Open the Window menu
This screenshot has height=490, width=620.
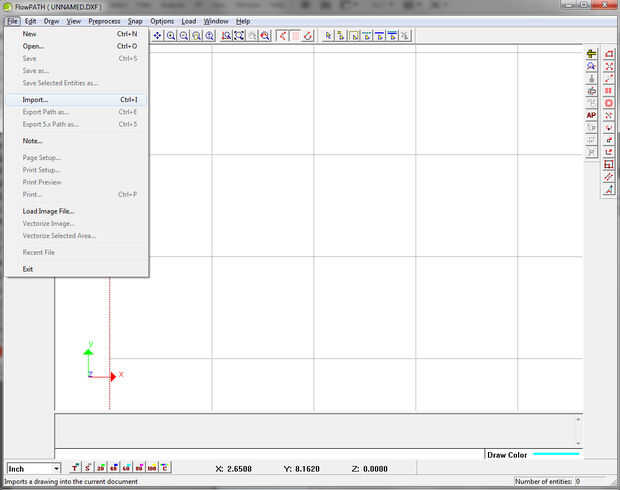click(216, 21)
